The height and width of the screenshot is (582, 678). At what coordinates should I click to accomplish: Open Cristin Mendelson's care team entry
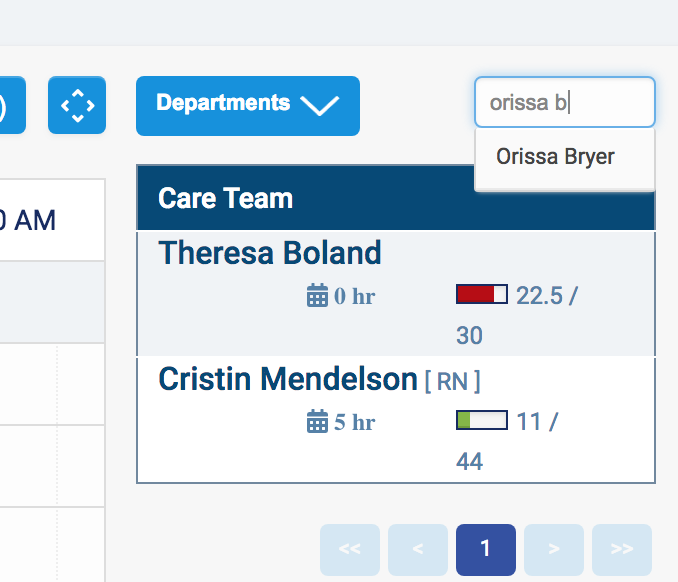[288, 380]
